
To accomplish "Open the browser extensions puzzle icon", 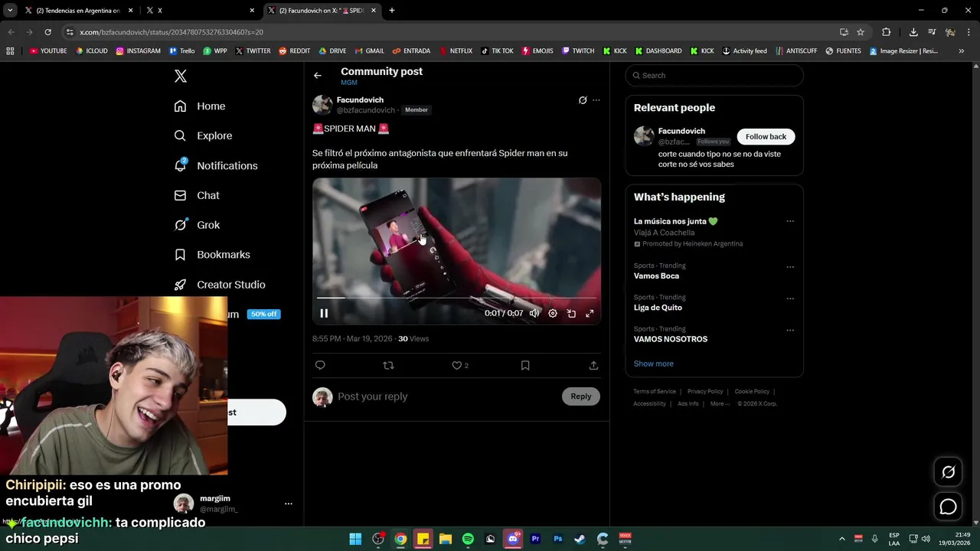I will click(x=886, y=32).
